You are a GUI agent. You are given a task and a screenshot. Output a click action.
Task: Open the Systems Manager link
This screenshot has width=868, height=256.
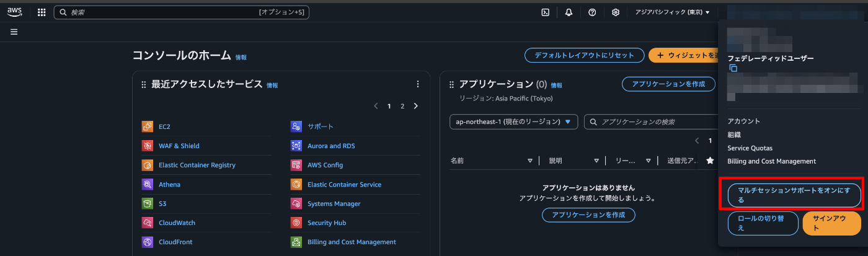pyautogui.click(x=334, y=203)
